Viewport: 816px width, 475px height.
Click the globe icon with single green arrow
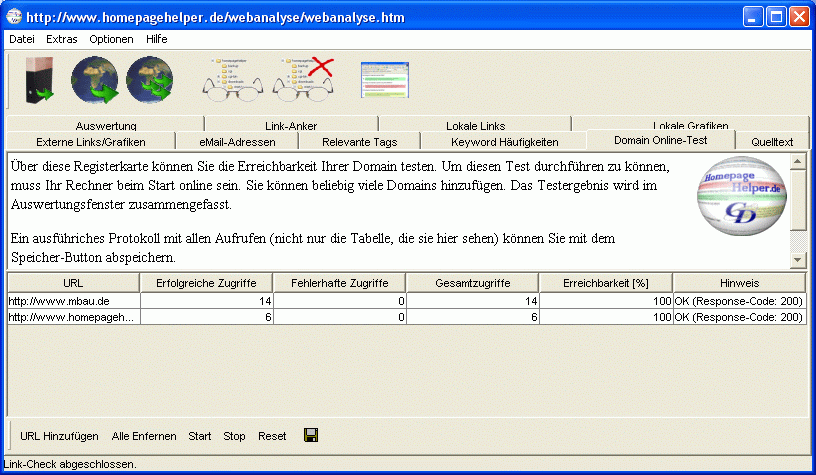[x=94, y=81]
